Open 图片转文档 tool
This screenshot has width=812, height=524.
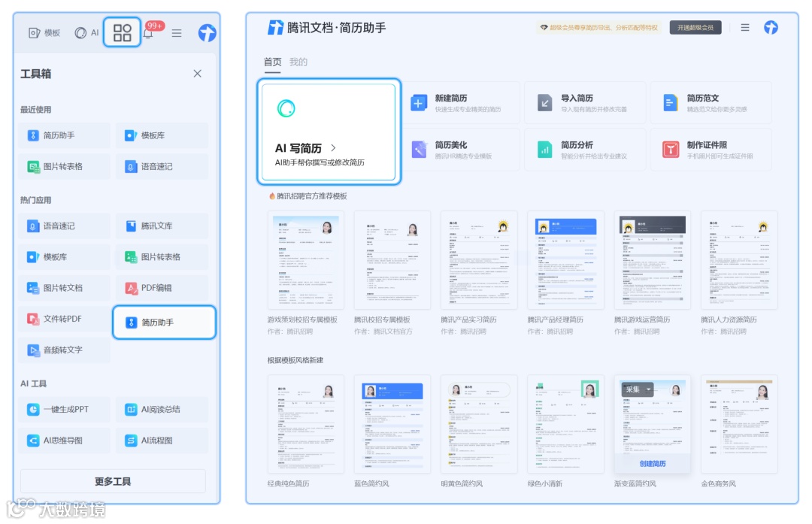coord(64,288)
